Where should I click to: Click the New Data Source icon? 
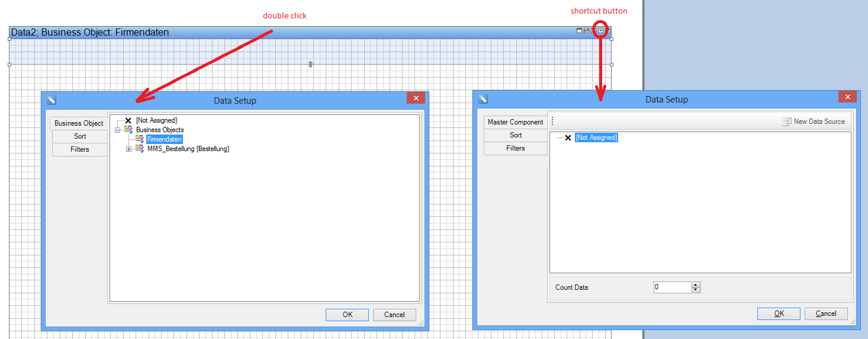tap(787, 121)
